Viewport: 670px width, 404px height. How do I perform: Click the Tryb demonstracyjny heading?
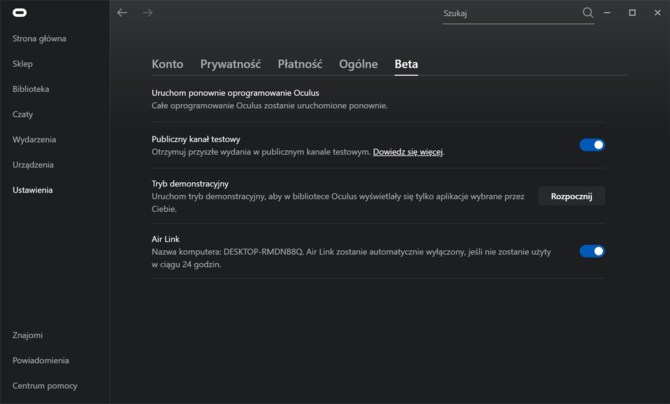(x=190, y=184)
